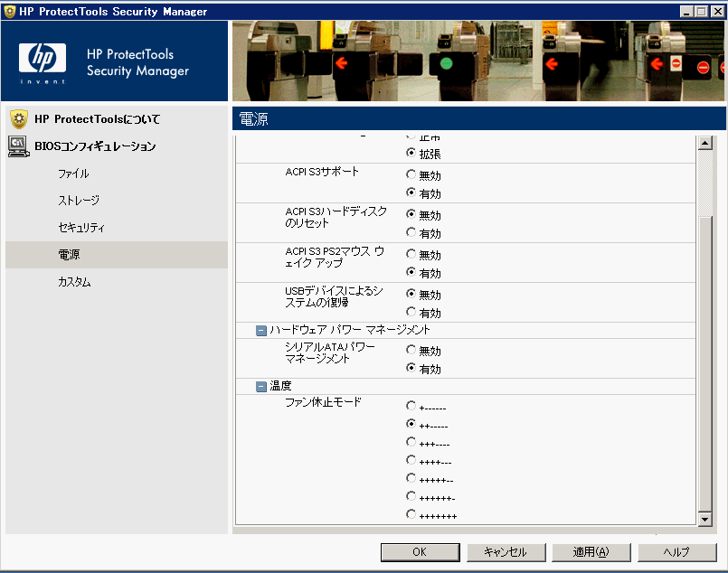Choose fan idle mode +++----

click(x=411, y=442)
